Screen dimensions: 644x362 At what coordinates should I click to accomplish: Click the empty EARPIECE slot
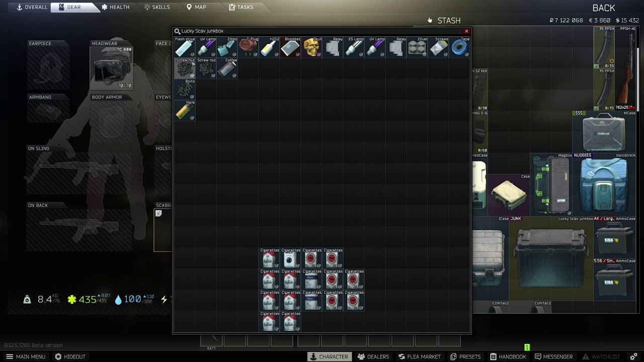pos(48,68)
